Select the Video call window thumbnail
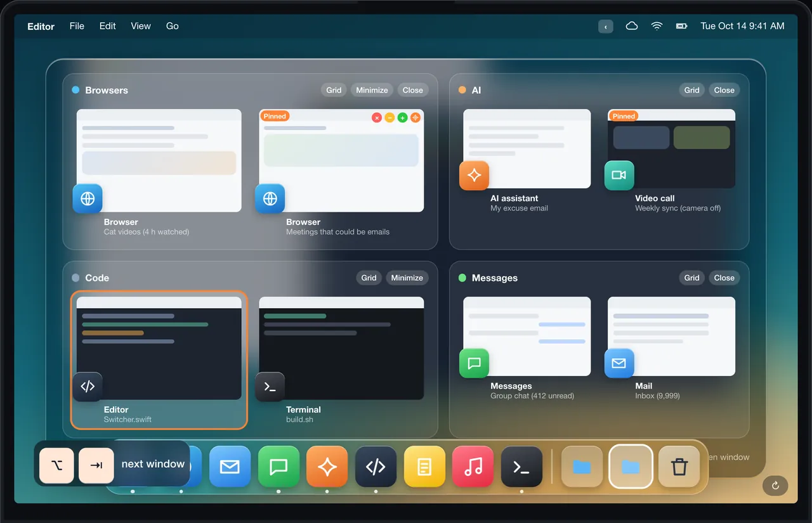The image size is (812, 523). [672, 148]
